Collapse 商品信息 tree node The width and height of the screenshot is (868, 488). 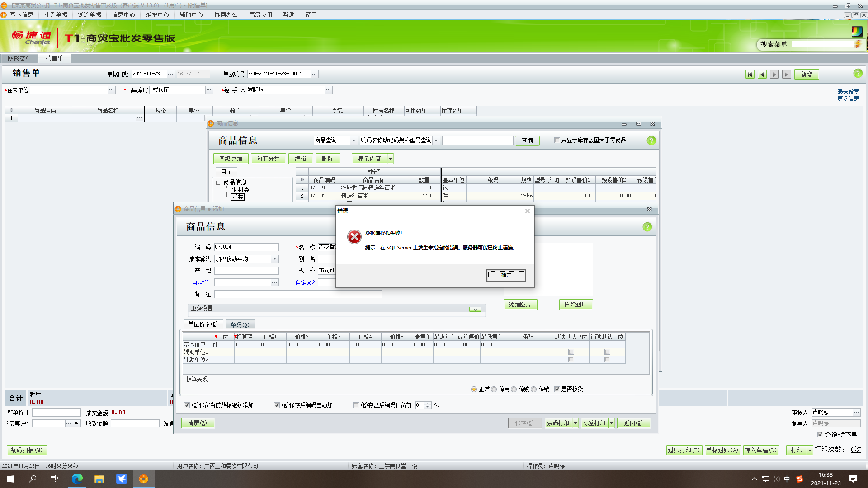[218, 183]
